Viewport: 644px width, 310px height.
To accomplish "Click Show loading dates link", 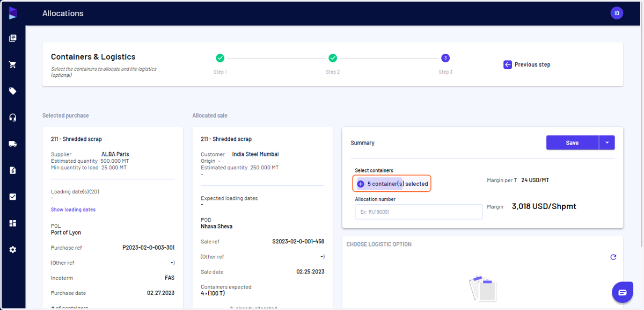I will coord(73,210).
